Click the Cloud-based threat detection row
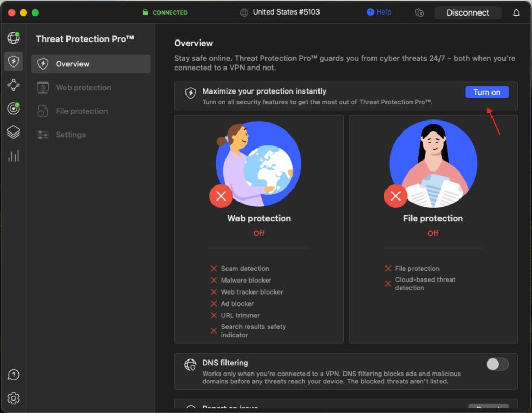This screenshot has width=532, height=413. click(420, 284)
